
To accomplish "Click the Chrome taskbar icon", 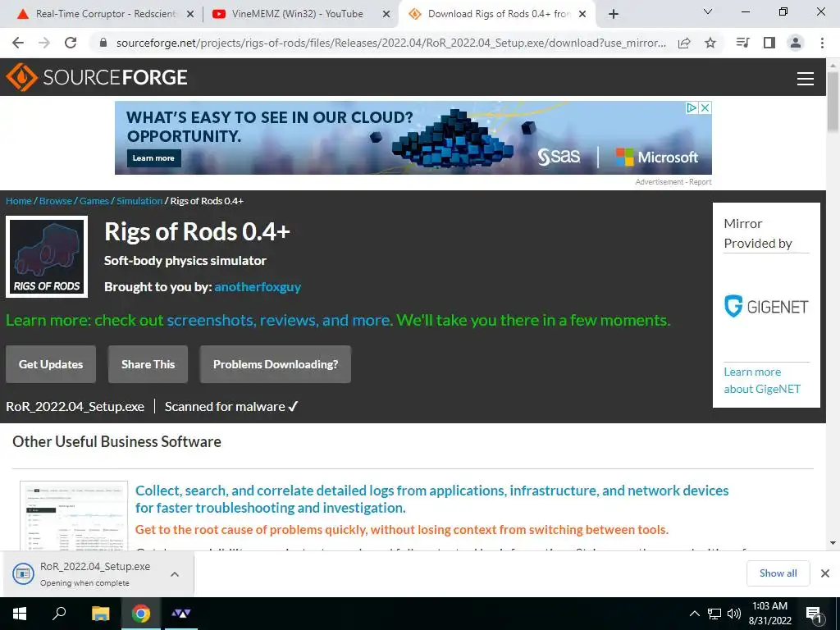I will [x=141, y=614].
